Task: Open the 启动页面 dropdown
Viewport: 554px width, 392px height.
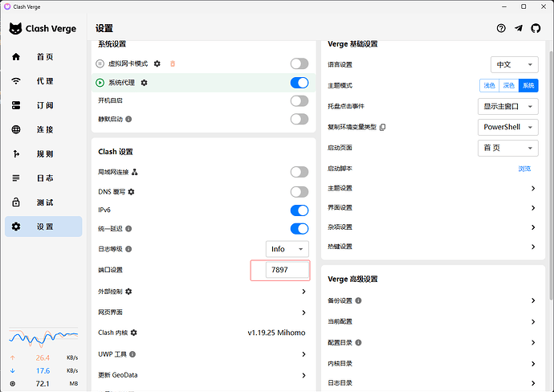Action: point(508,148)
